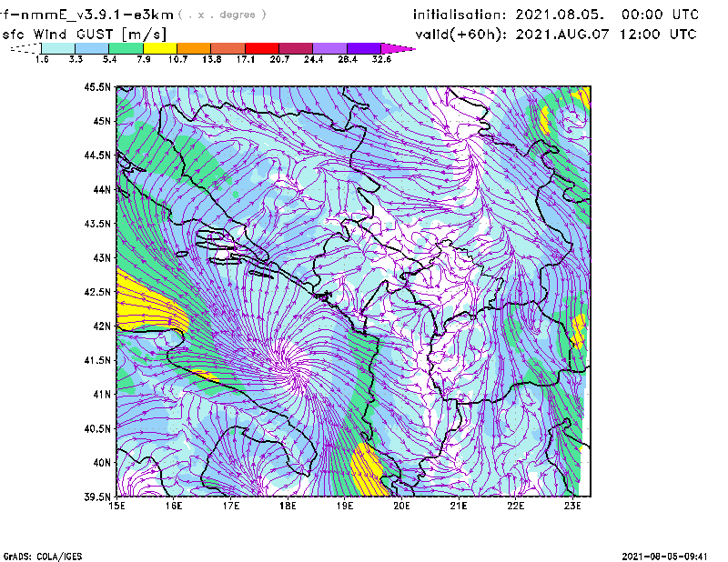Click the legend value 17.1

(246, 59)
